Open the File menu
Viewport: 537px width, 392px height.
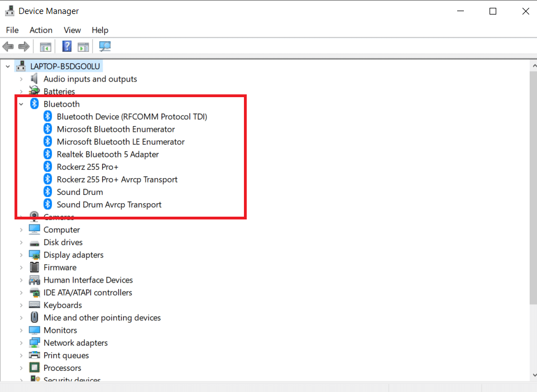pyautogui.click(x=12, y=30)
